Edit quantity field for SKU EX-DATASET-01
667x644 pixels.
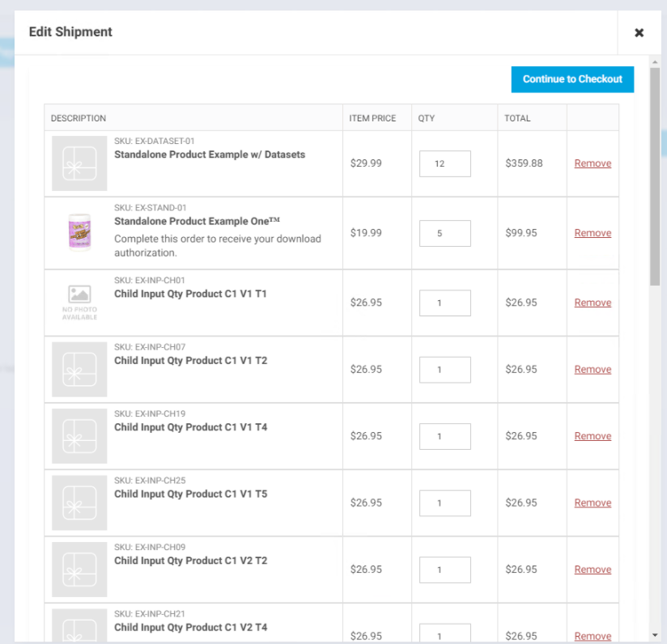445,163
